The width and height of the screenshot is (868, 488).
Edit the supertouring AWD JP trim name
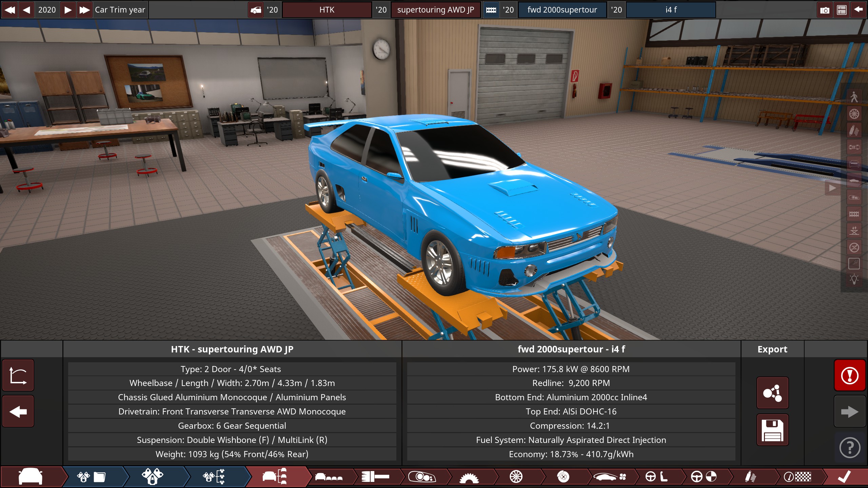pyautogui.click(x=436, y=10)
